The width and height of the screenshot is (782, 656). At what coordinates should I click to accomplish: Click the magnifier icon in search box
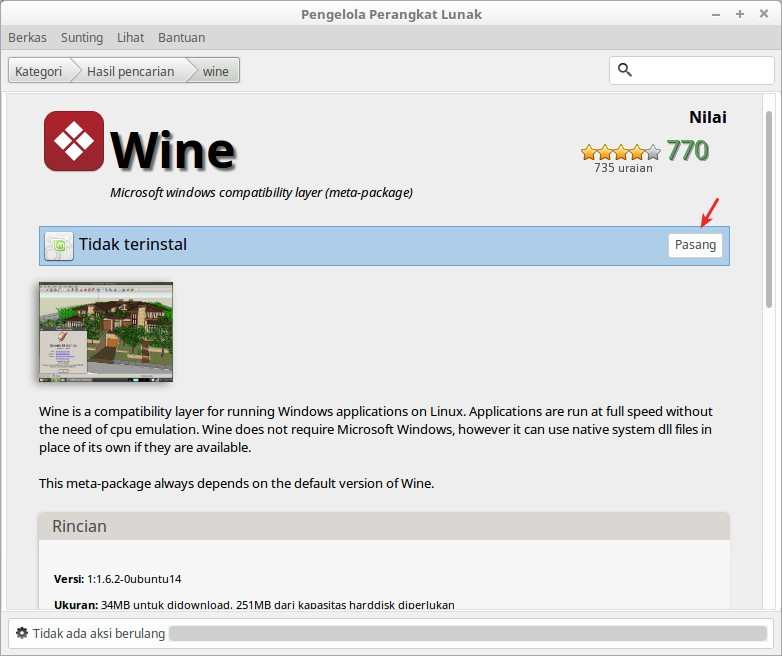click(x=624, y=70)
